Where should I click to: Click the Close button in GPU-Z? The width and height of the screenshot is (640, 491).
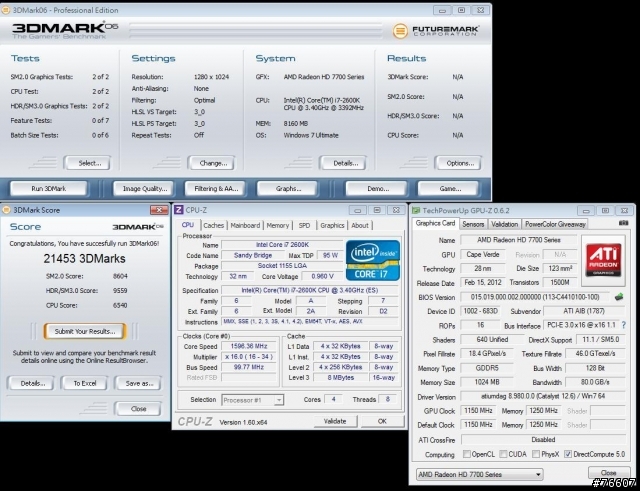(608, 473)
